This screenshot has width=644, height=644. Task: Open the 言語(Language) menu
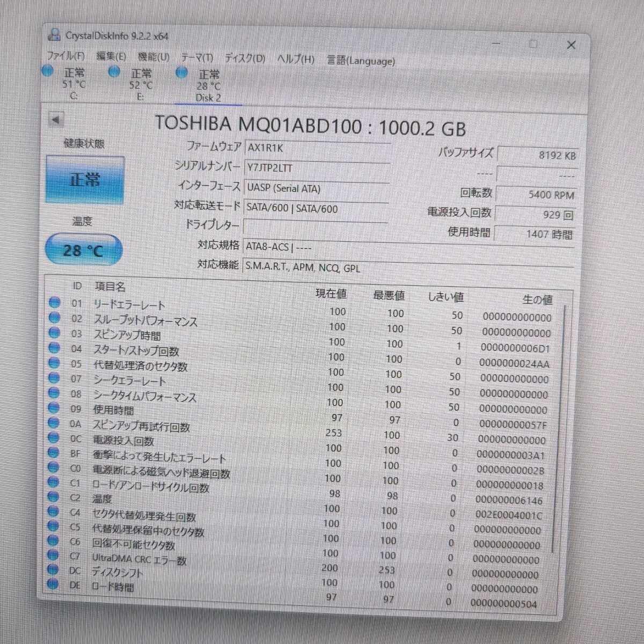coord(361,60)
